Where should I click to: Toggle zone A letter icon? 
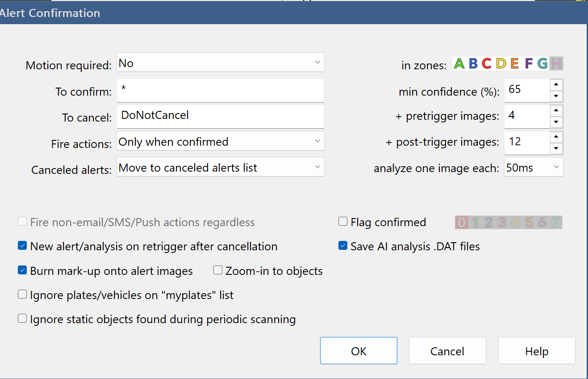[459, 64]
